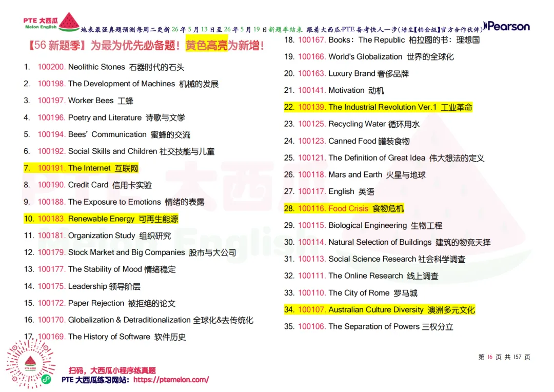Select '100110. The City of Rome' entry
This screenshot has width=554, height=392.
350,293
